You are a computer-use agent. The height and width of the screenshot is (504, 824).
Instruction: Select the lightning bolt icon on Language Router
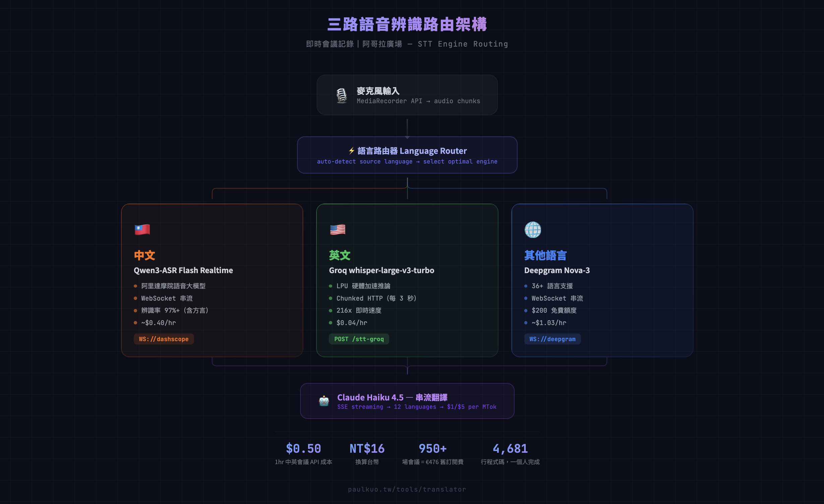coord(351,151)
